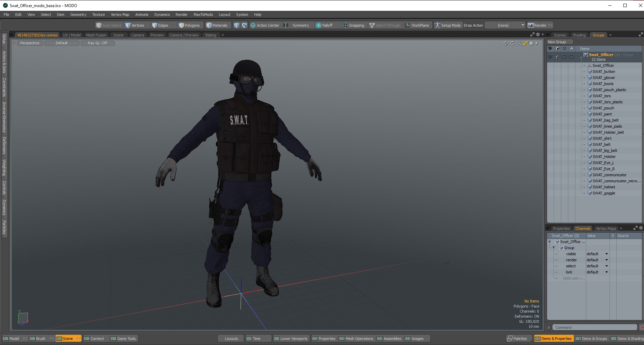644x345 pixels.
Task: Select the Swat_Officer locator item in list
Action: coord(603,65)
